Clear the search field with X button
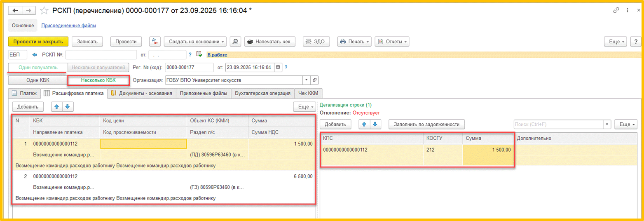This screenshot has height=221, width=644. point(607,124)
